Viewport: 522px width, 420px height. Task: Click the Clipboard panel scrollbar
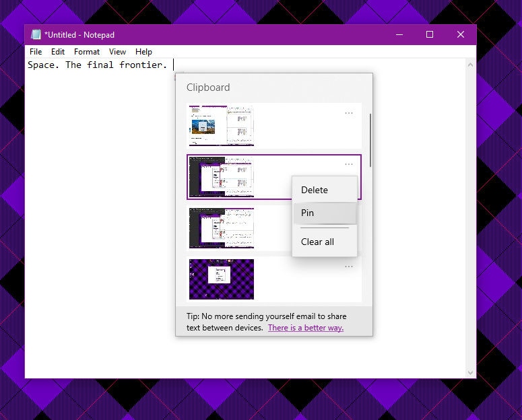click(x=370, y=141)
